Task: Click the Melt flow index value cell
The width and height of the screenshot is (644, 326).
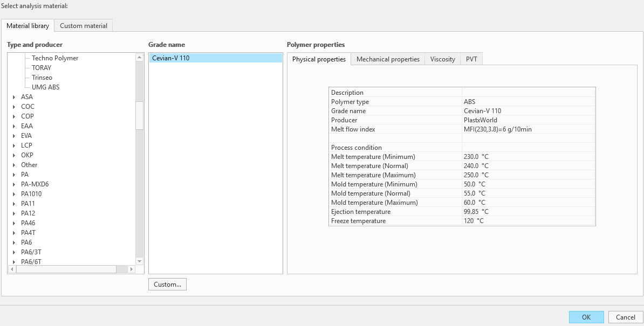Action: (x=528, y=129)
